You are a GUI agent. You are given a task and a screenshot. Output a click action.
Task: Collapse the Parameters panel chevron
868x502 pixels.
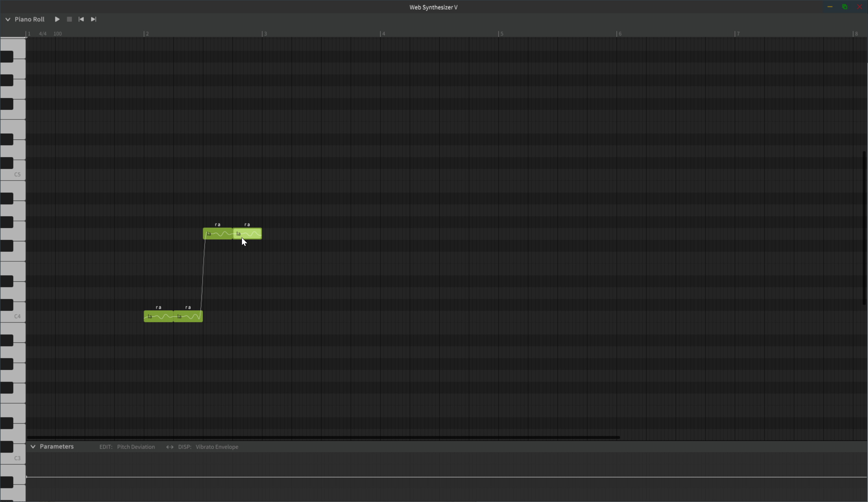(33, 447)
